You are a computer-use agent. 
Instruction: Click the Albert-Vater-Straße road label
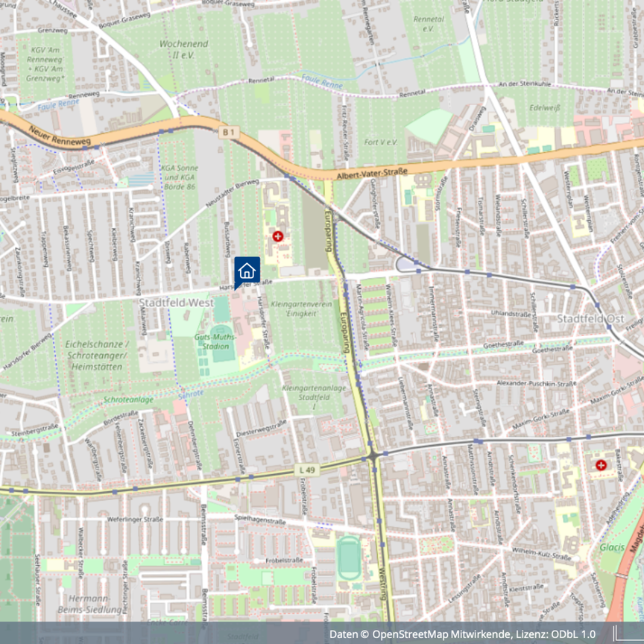tap(372, 174)
